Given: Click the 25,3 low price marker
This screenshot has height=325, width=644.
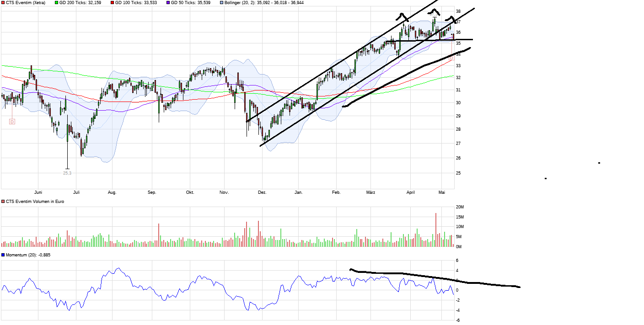Looking at the screenshot, I should 67,172.
